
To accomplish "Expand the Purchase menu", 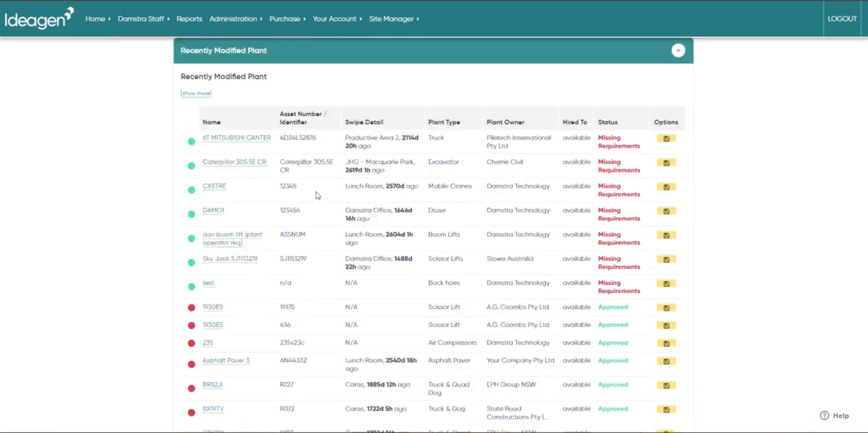I will [x=287, y=19].
